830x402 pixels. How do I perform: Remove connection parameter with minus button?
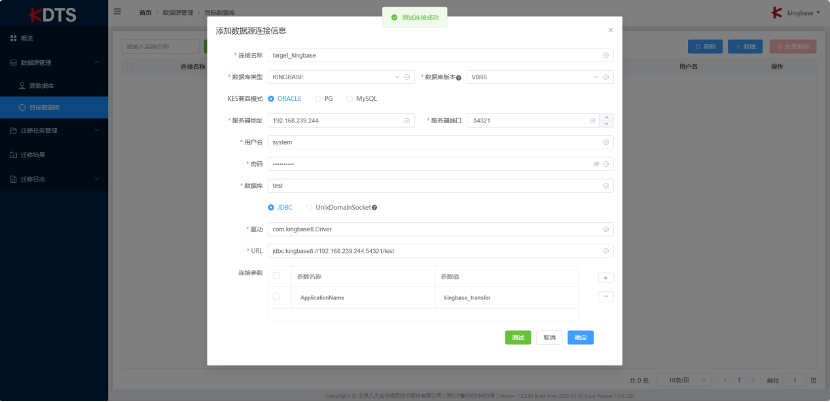606,297
